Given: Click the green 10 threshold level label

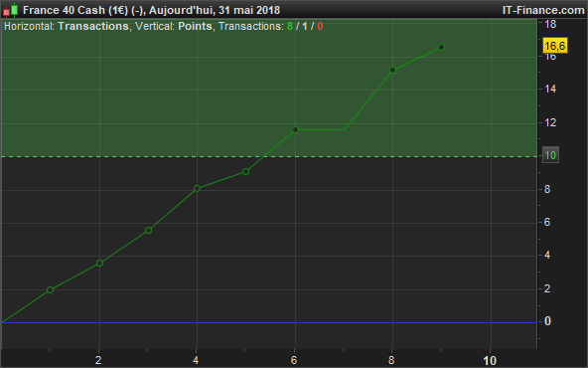Looking at the screenshot, I should [550, 155].
